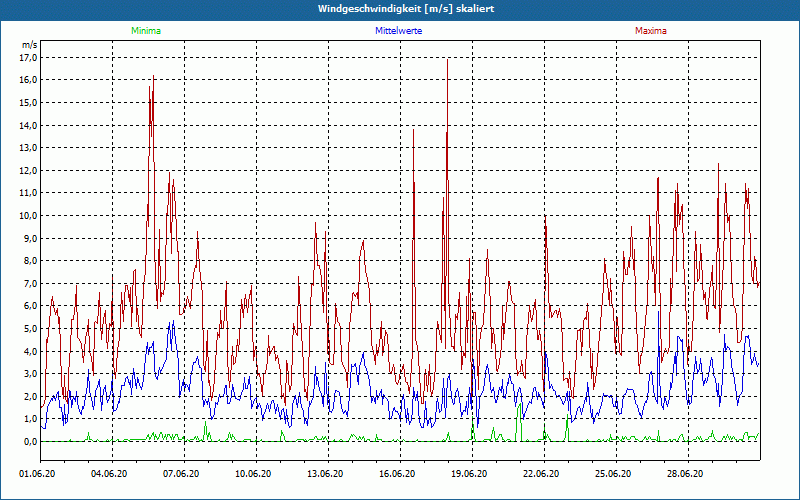Click the 10.06.20 date label
Screen dimensions: 800x500
pyautogui.click(x=253, y=474)
